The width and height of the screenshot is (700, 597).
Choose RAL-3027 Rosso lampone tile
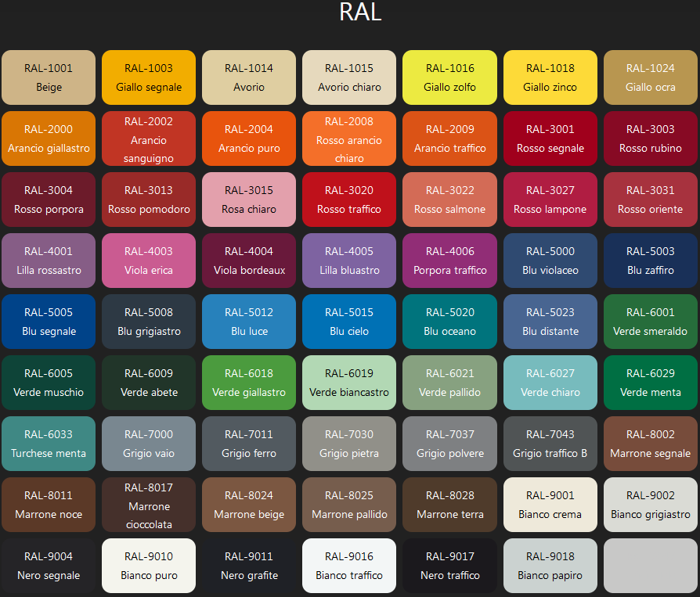[x=550, y=200]
